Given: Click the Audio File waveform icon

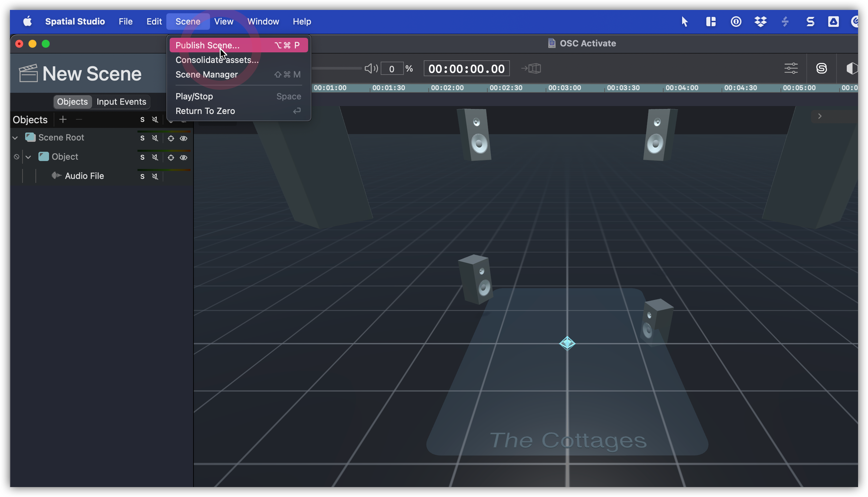Looking at the screenshot, I should click(x=56, y=176).
